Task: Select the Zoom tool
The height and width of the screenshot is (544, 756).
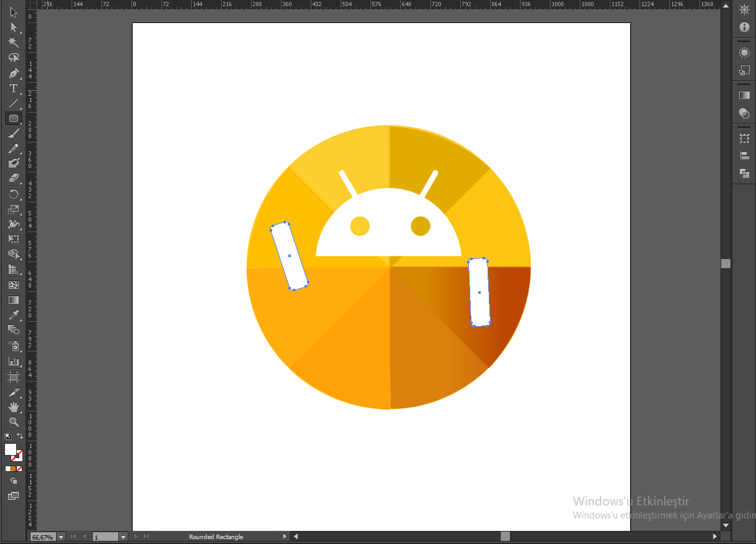Action: click(13, 422)
